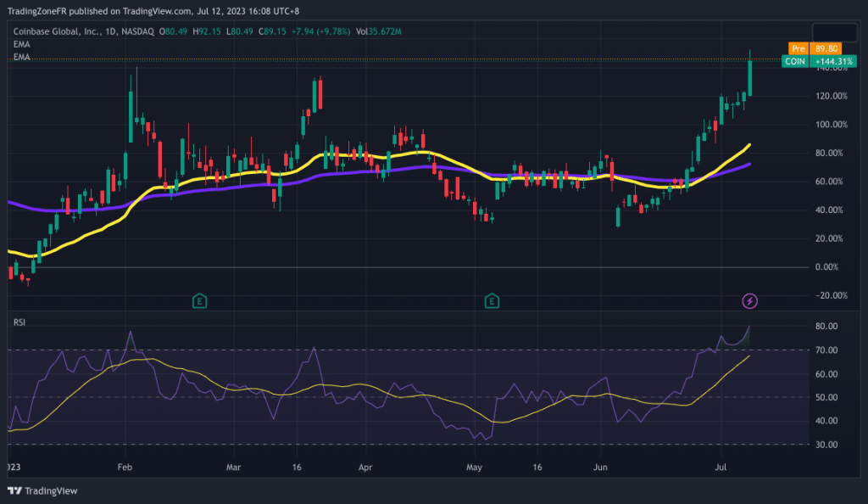Click the '+7.94 (+9.78%)' change value
This screenshot has height=504, width=868.
point(321,31)
